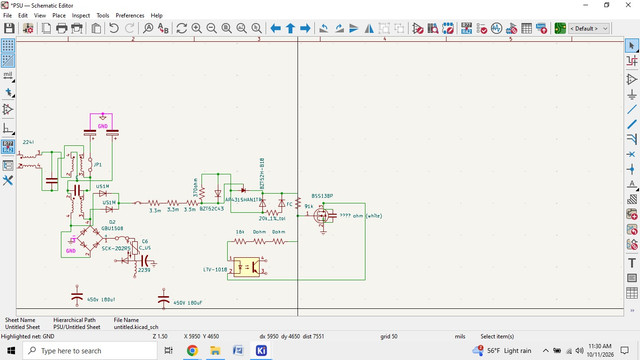Toggle hidden pins visibility
This screenshot has height=360, width=640.
click(x=8, y=109)
